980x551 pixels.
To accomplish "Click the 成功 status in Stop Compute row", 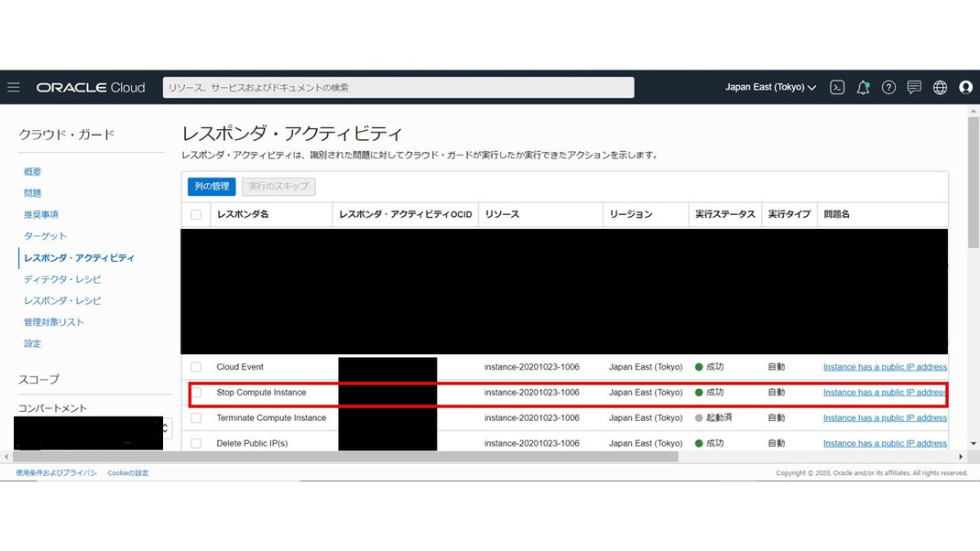I will 710,393.
